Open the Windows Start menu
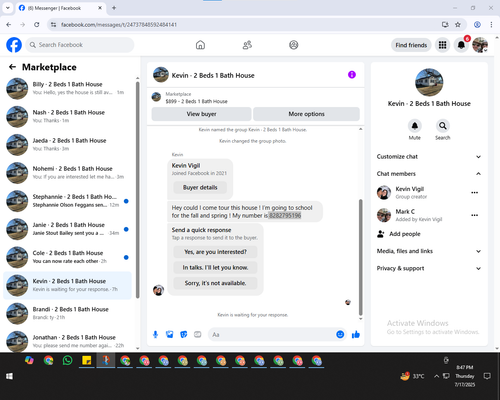Image resolution: width=500 pixels, height=400 pixels. [x=9, y=376]
